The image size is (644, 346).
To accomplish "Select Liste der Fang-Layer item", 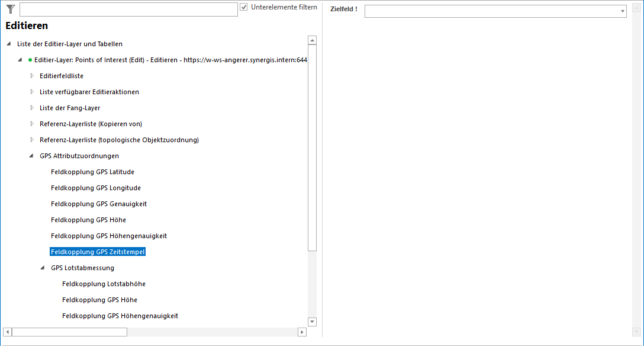I will [x=70, y=108].
